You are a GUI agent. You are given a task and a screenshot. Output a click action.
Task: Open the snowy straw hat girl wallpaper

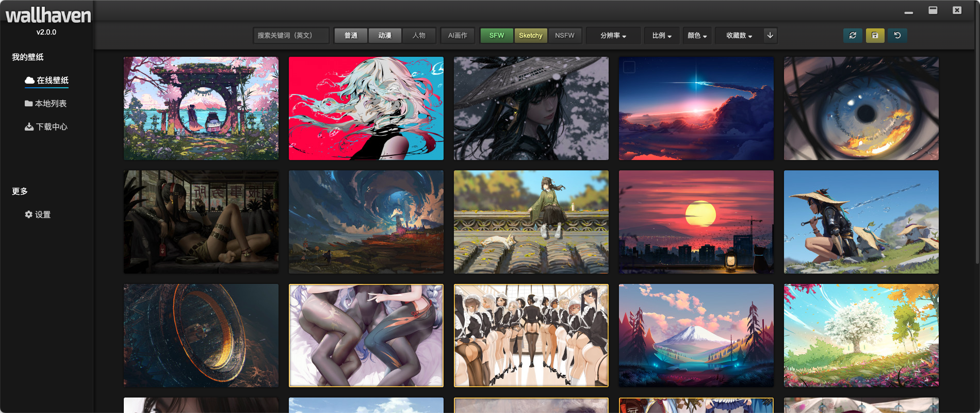(x=531, y=108)
